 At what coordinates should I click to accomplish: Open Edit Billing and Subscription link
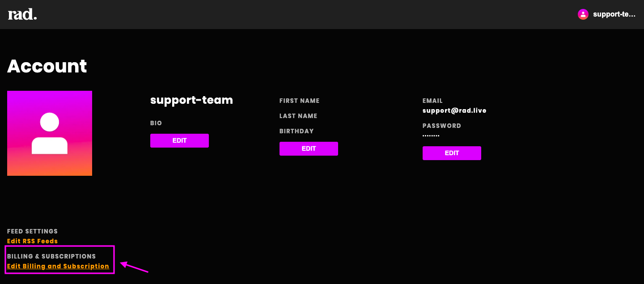click(x=58, y=266)
